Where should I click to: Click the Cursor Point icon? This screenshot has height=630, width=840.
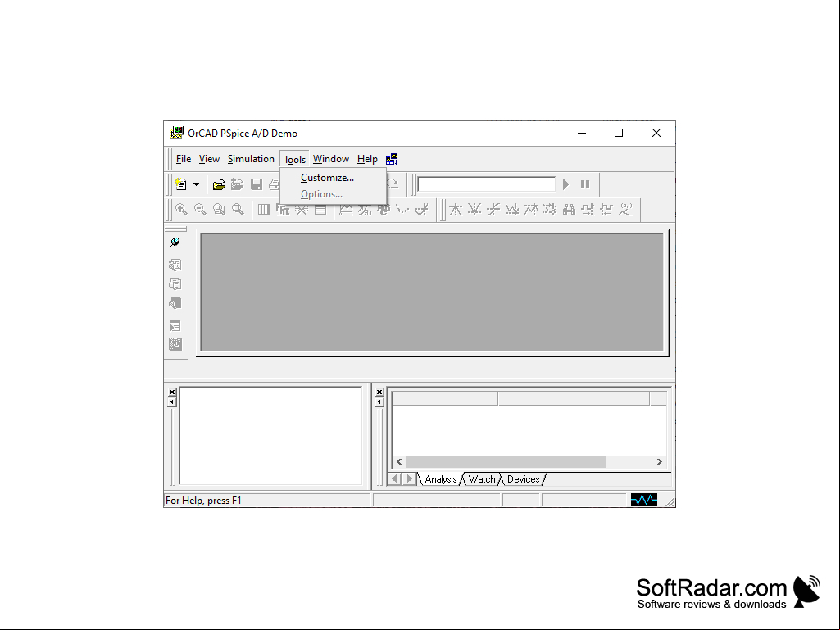coord(550,210)
